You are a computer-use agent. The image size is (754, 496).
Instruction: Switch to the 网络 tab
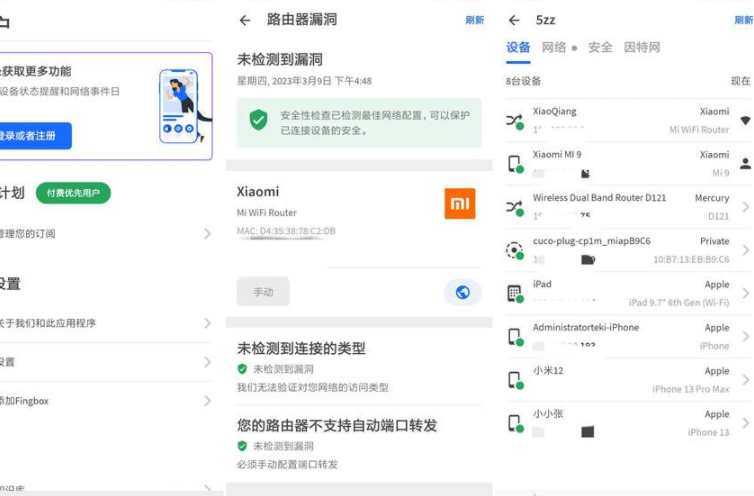point(554,48)
